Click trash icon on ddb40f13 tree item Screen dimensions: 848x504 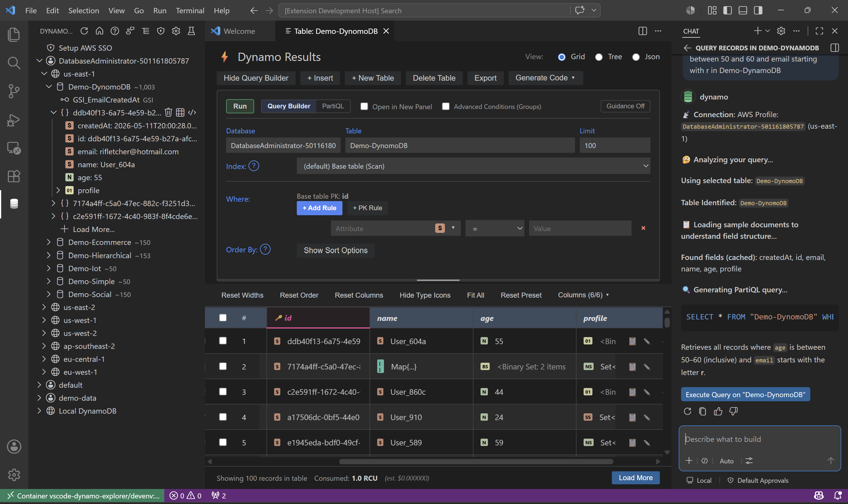click(168, 112)
